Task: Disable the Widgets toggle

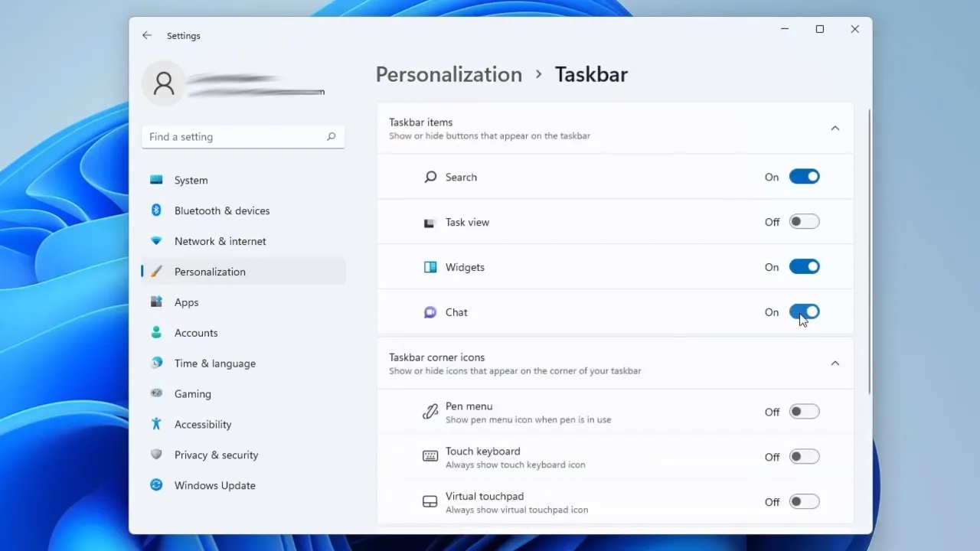Action: pos(804,266)
